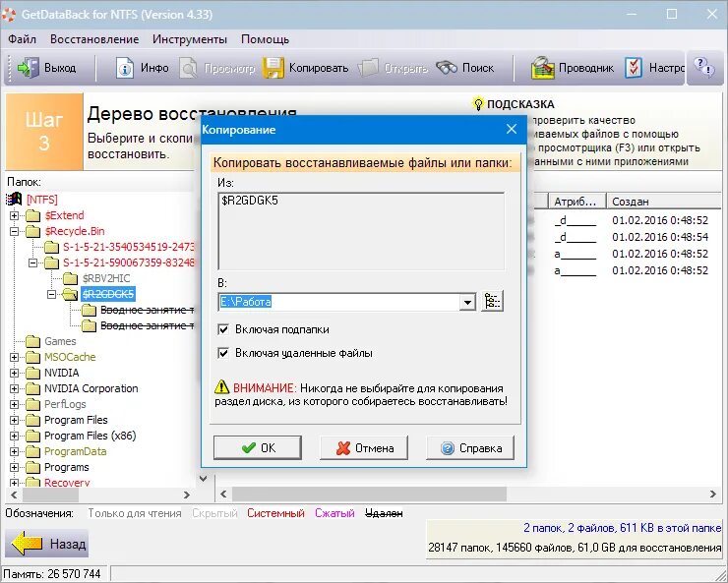Screen dimensions: 728x583
Task: Click the Выход exit toolbar icon
Action: [x=29, y=68]
